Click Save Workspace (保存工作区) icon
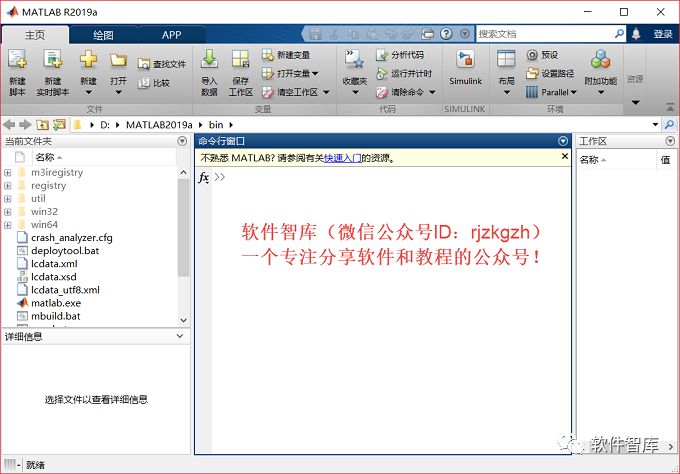 (240, 59)
